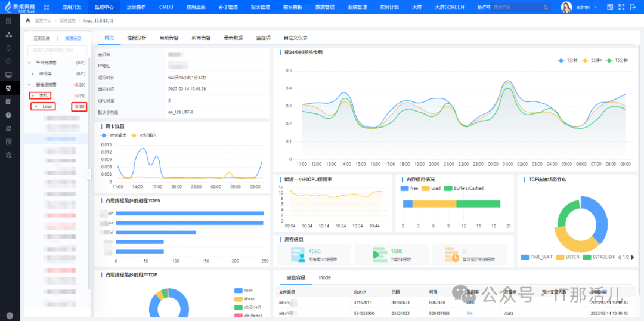Click the current threads play-bars icon
The image size is (644, 321).
point(380,254)
